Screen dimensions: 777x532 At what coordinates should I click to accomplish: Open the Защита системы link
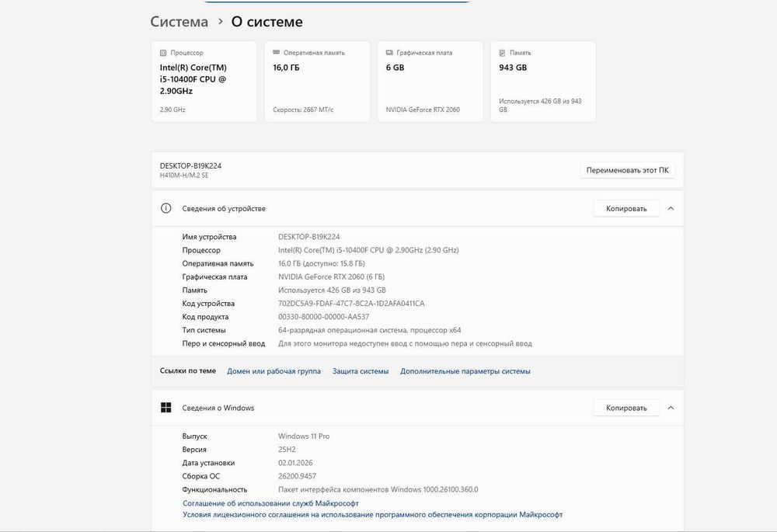tap(361, 371)
